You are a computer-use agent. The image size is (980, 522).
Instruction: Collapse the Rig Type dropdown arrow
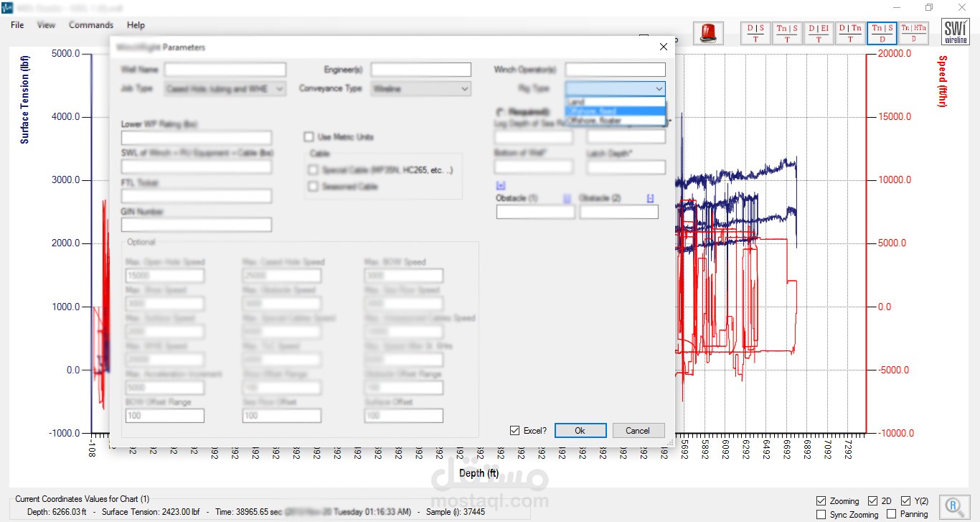659,89
